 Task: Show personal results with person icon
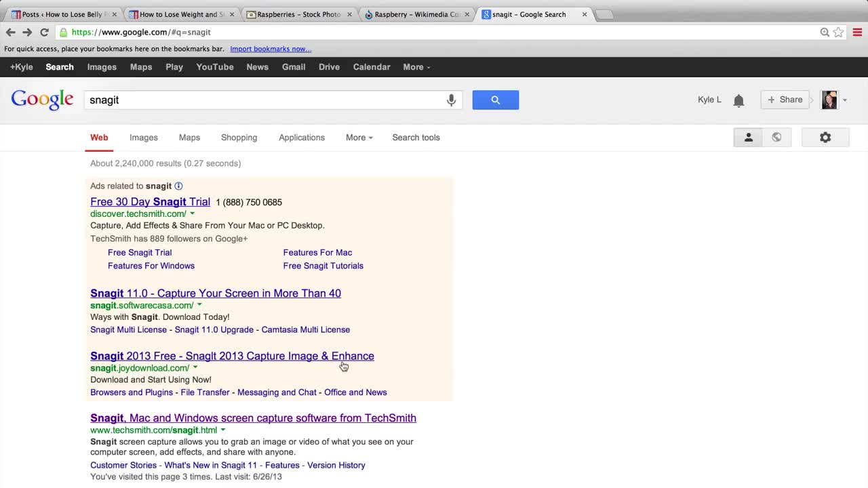(x=749, y=137)
